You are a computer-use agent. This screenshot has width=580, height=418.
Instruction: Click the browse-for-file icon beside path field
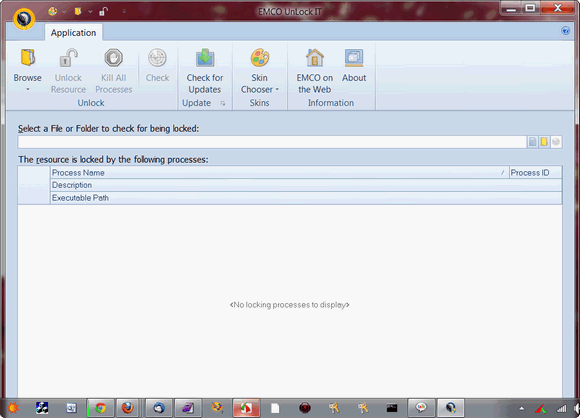click(532, 142)
